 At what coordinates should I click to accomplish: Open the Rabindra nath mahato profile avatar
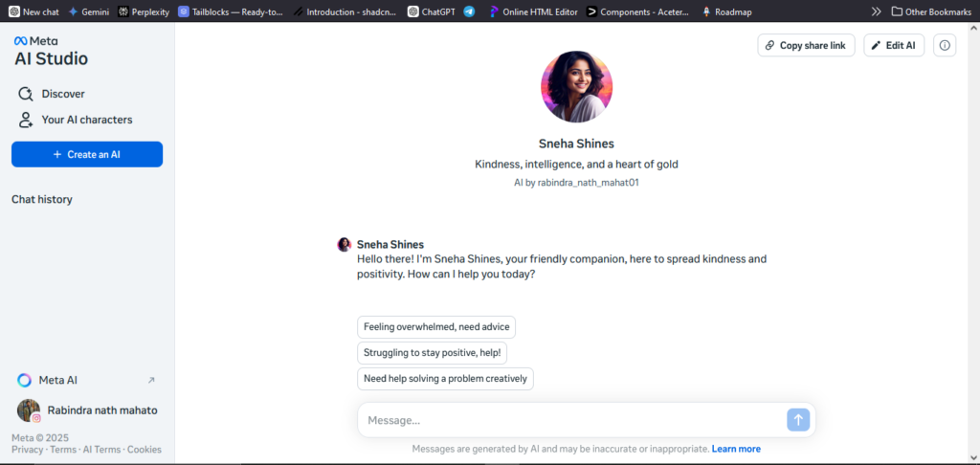coord(29,410)
